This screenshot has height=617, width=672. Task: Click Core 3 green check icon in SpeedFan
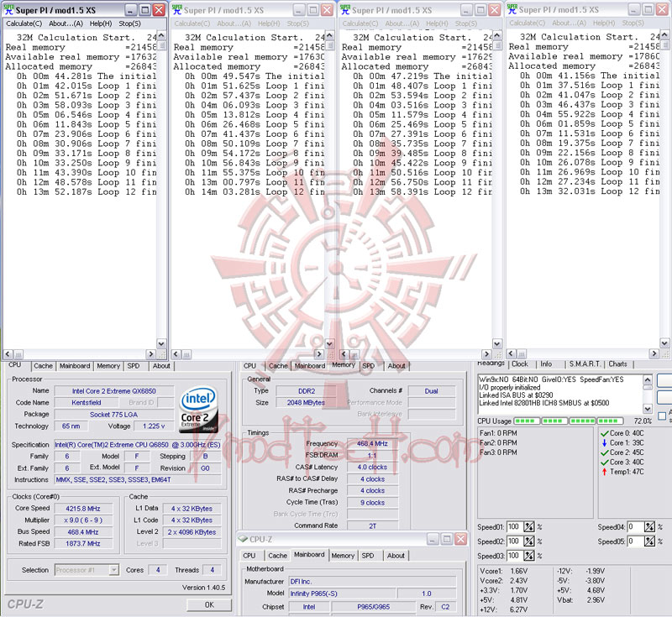[x=604, y=462]
